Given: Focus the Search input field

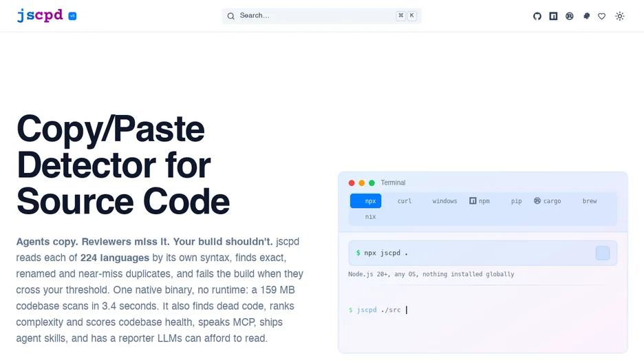Looking at the screenshot, I should [x=321, y=16].
